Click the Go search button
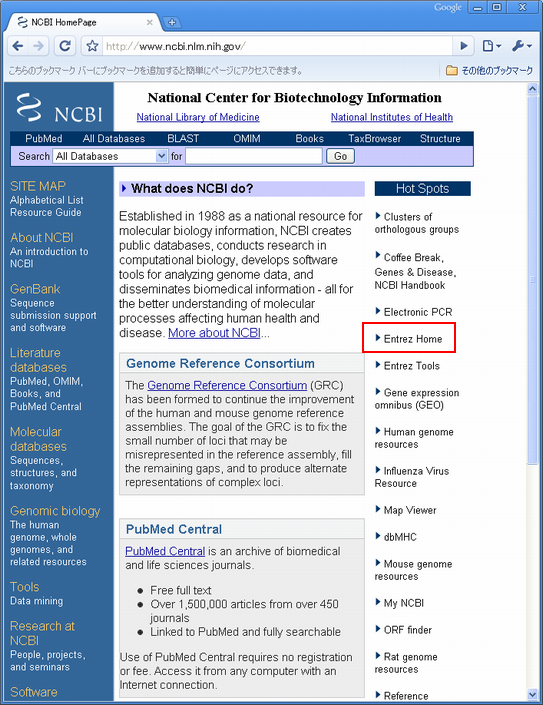Screen dimensions: 543x705 (x=340, y=156)
